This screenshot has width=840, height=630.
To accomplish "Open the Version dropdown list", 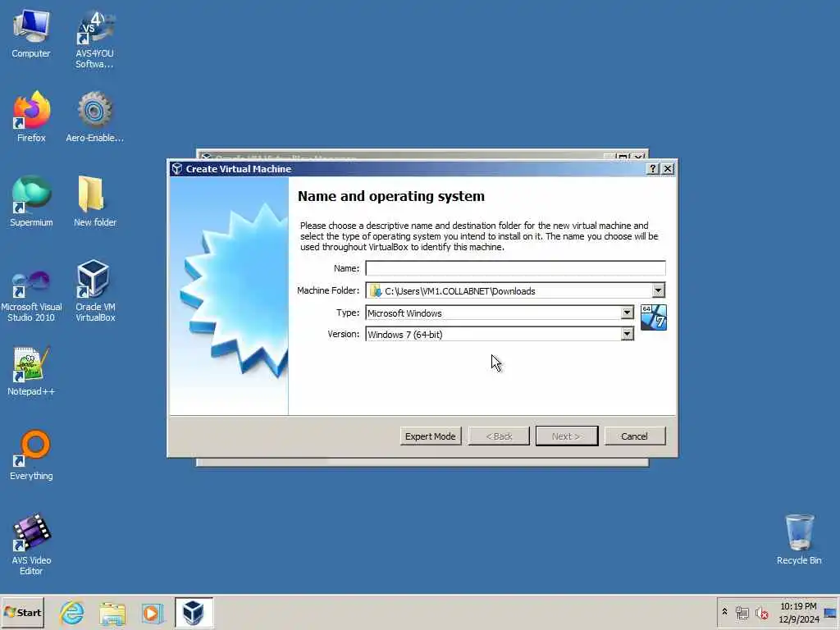I will point(627,335).
